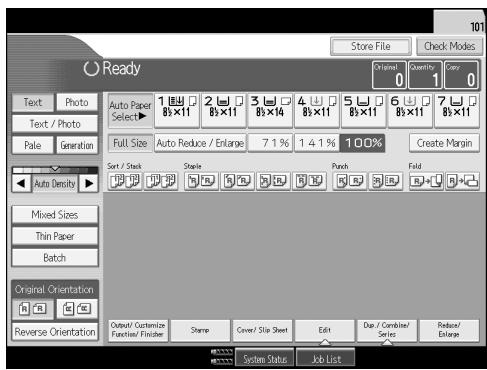The image size is (487, 370).
Task: Select the Pale original type
Action: pyautogui.click(x=33, y=145)
